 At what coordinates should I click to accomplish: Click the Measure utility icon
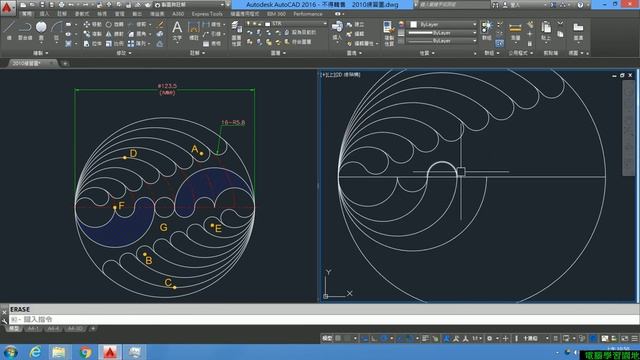(x=516, y=31)
